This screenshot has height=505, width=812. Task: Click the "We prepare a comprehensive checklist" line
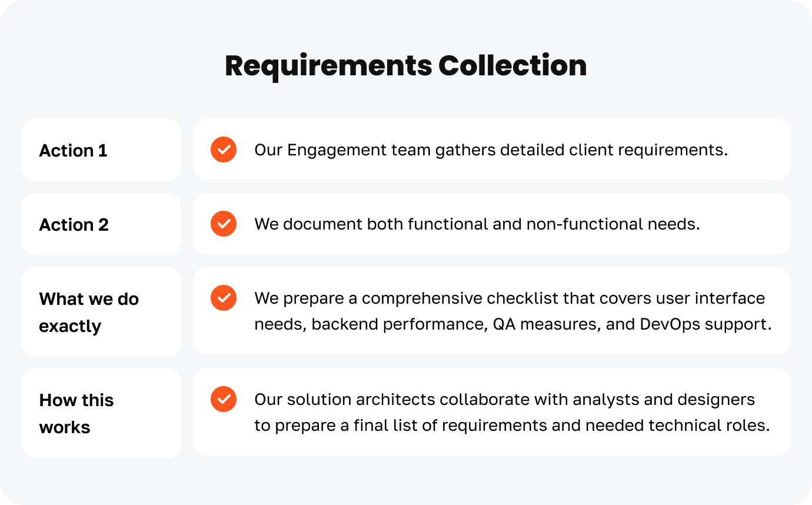[510, 298]
